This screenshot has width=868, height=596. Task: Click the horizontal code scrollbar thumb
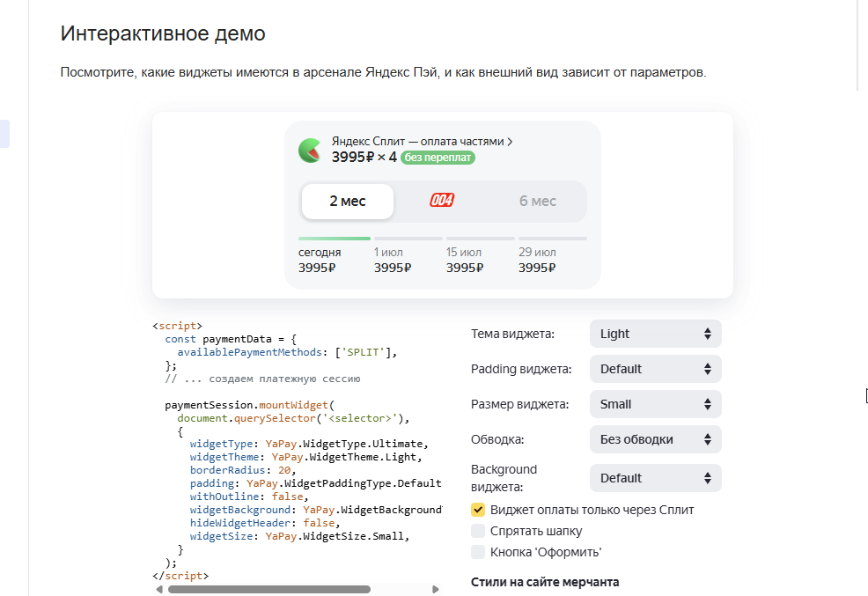point(269,589)
